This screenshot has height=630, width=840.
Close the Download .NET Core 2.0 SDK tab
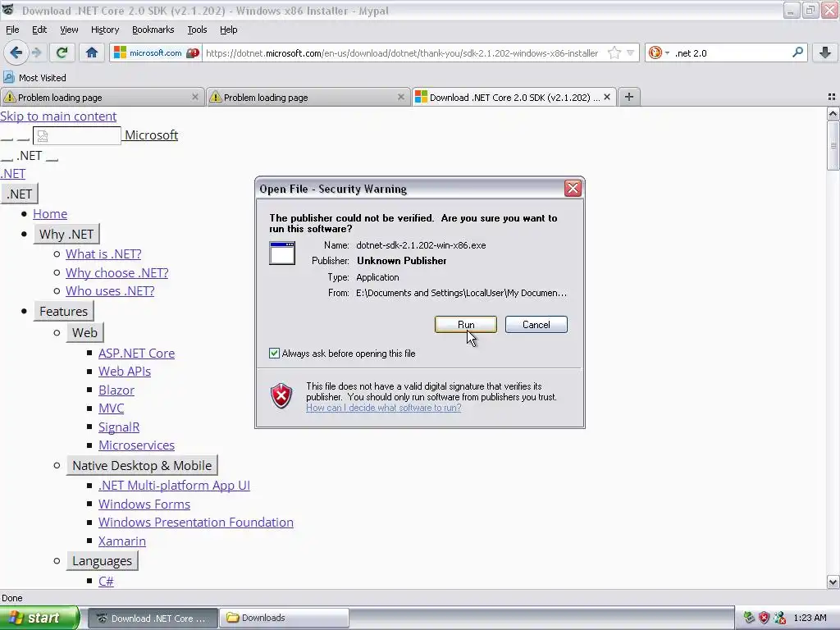pyautogui.click(x=607, y=97)
